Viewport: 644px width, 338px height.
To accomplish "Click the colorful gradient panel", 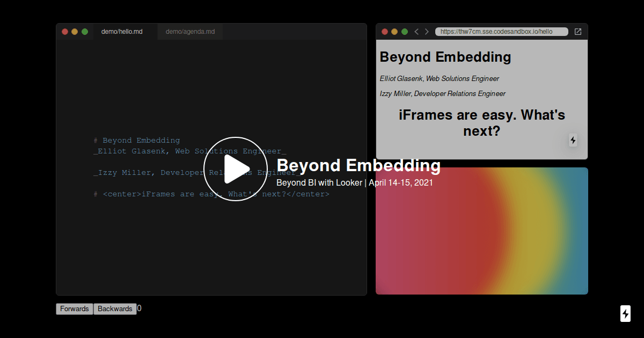I will tap(481, 241).
